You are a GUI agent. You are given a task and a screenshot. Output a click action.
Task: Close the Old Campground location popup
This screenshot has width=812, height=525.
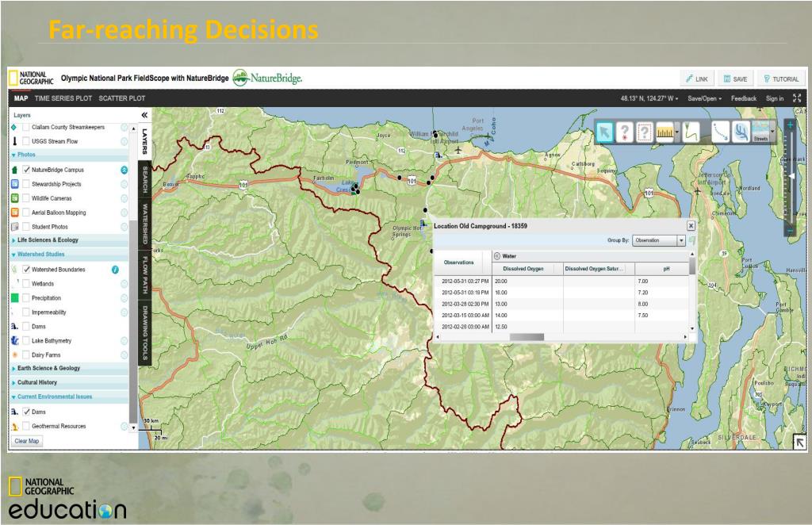coord(691,226)
